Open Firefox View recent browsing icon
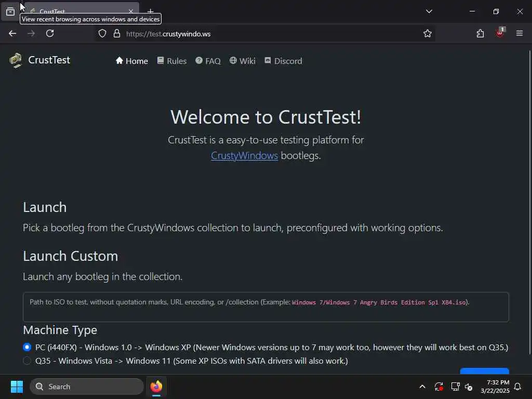The width and height of the screenshot is (532, 399). 10,11
